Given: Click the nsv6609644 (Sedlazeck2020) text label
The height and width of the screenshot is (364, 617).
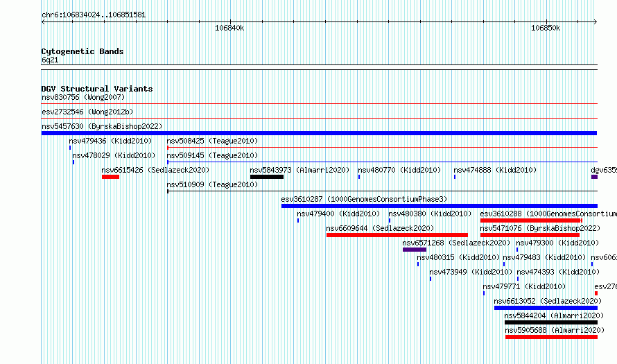Looking at the screenshot, I should (380, 228).
